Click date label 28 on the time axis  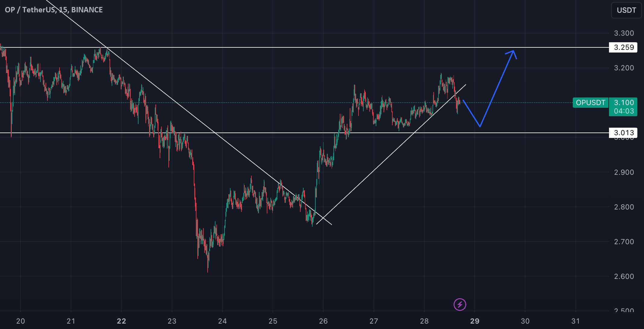pos(424,321)
